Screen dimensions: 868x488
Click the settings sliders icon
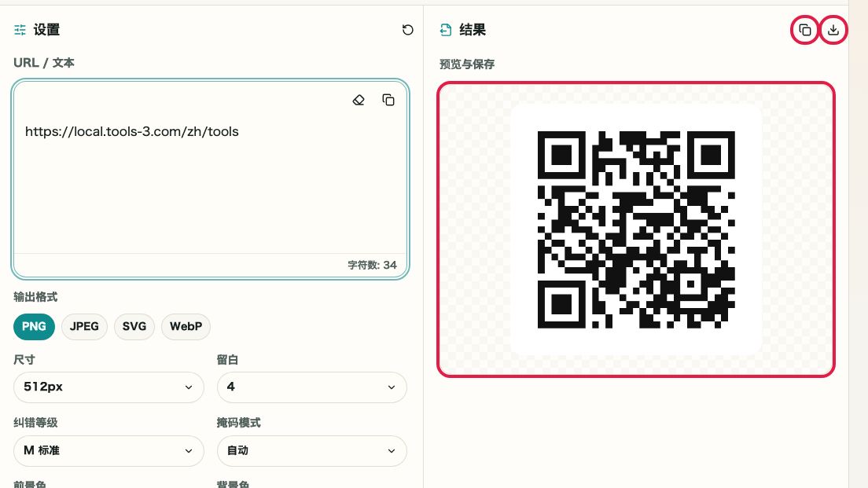pyautogui.click(x=20, y=30)
